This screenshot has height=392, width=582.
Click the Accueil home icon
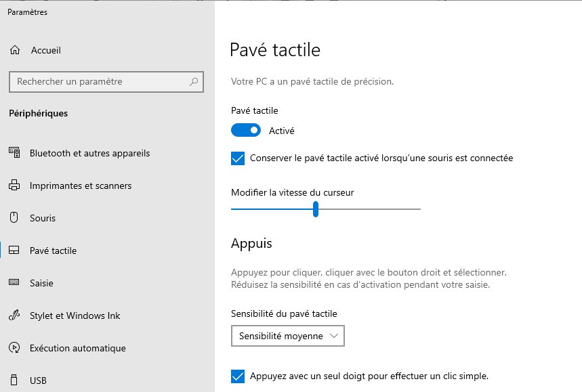pyautogui.click(x=15, y=50)
